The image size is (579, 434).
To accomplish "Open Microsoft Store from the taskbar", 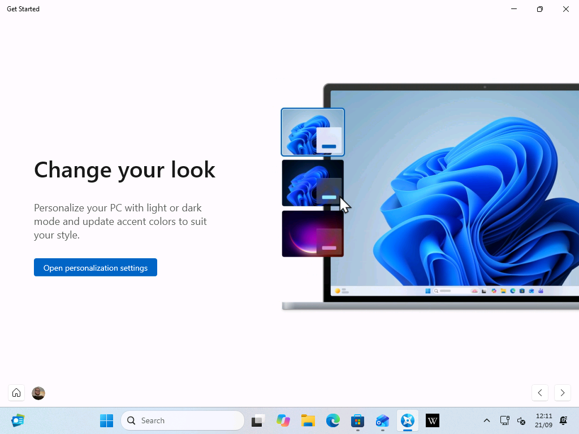I will coord(357,420).
